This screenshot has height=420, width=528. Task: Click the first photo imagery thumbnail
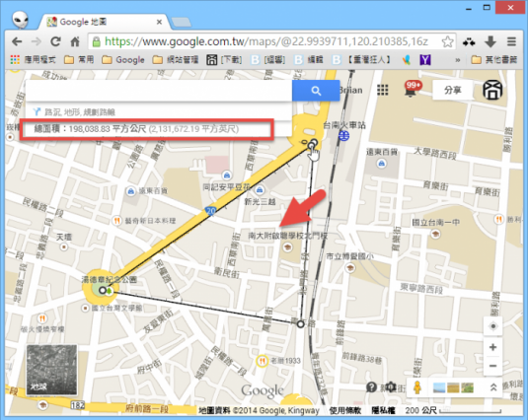tap(439, 387)
